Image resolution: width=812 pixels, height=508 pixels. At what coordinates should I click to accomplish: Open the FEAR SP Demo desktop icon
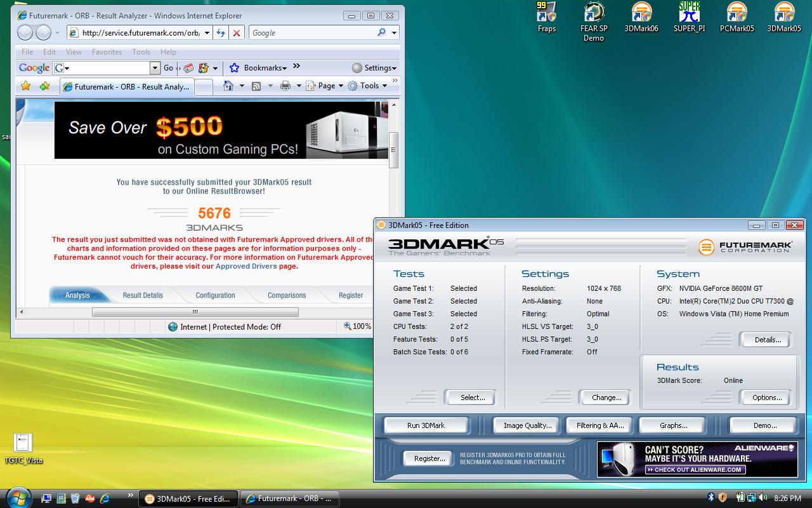tap(594, 22)
